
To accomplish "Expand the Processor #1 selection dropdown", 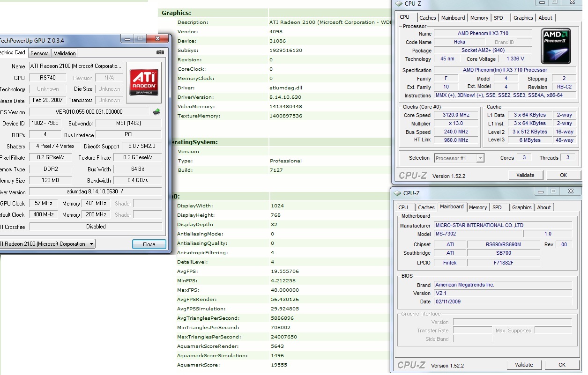I will pos(459,158).
